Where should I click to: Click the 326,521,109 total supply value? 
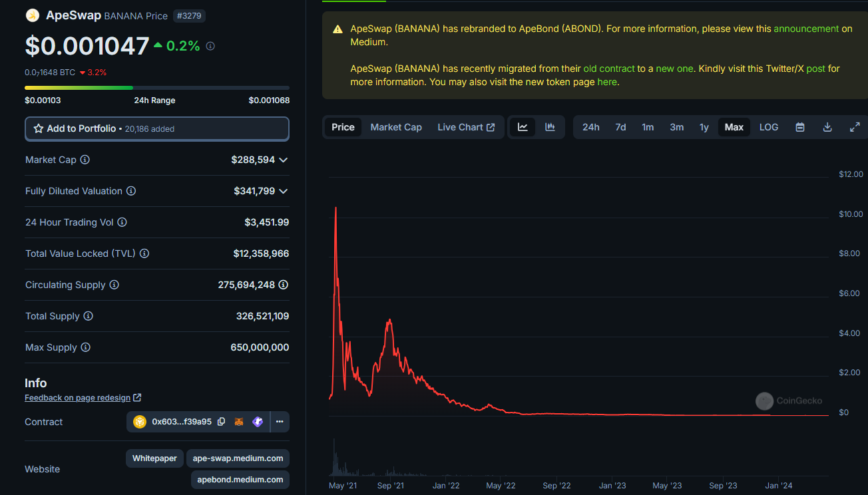262,316
